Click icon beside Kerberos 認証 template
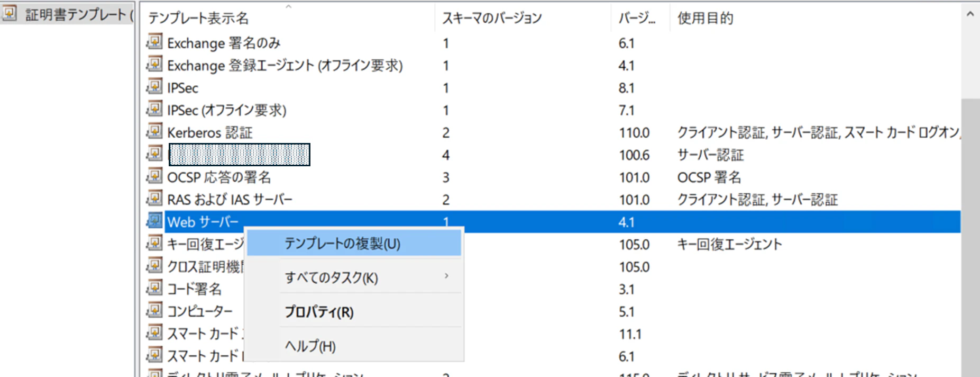This screenshot has height=377, width=980. coord(154,131)
